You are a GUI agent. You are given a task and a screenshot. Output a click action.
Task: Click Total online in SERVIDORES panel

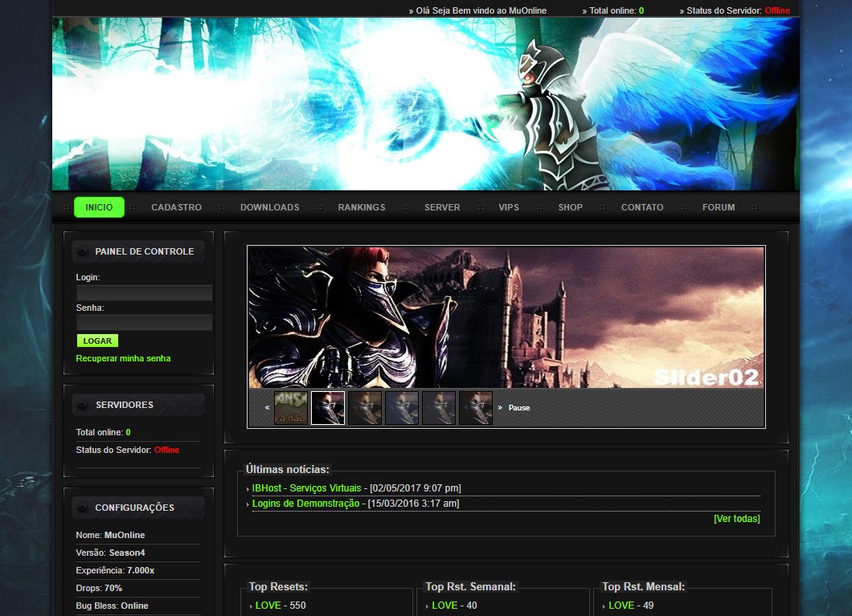point(103,433)
